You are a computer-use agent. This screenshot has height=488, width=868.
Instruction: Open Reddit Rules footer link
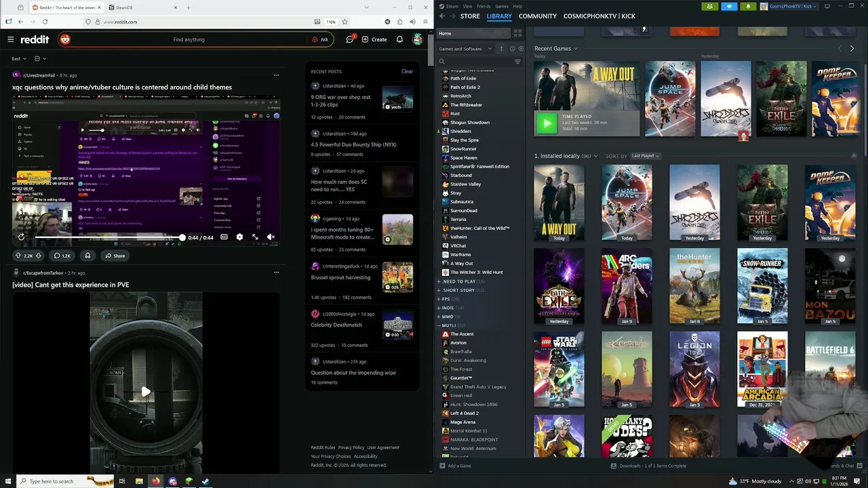[323, 447]
